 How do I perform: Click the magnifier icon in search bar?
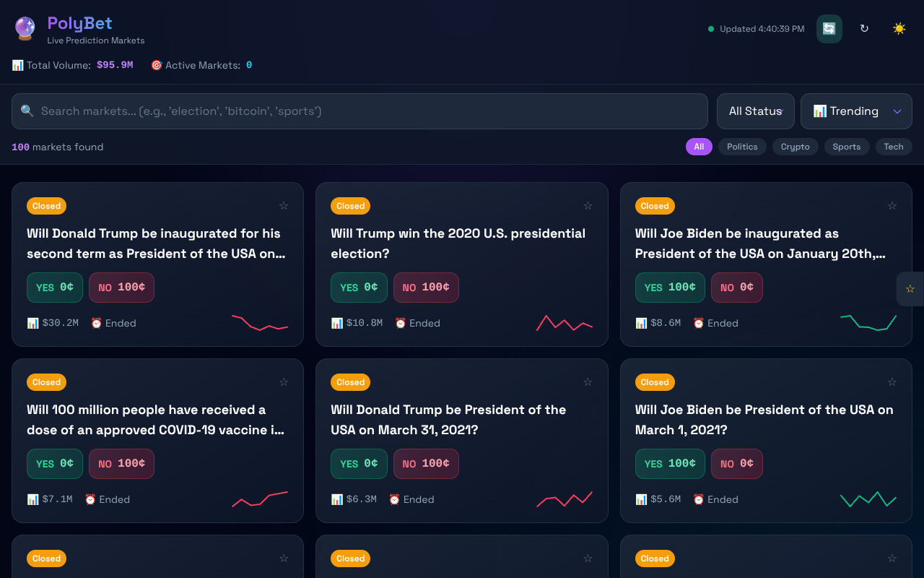[x=27, y=111]
